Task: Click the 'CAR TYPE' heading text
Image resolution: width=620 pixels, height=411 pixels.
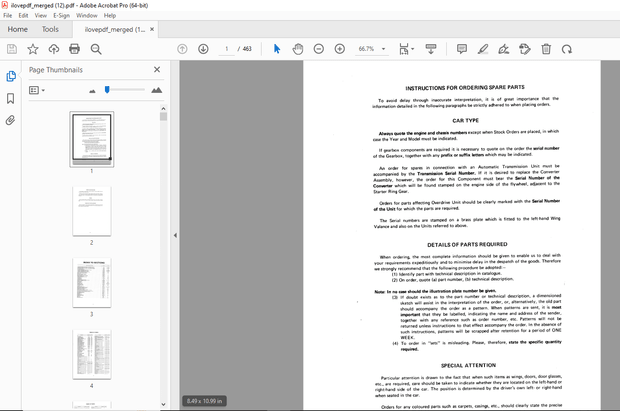Action: tap(465, 120)
